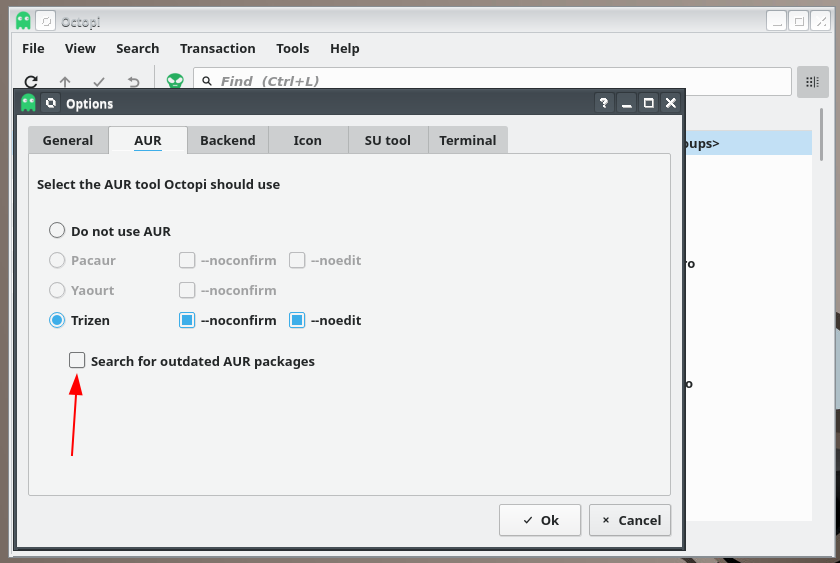Screen dimensions: 840x563
Task: Open the Help menu
Action: 344,48
